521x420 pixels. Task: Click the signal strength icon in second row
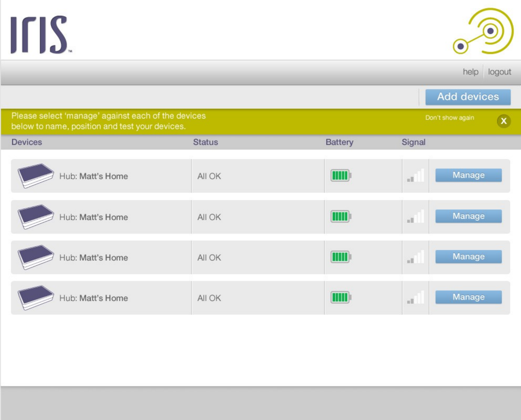(416, 216)
